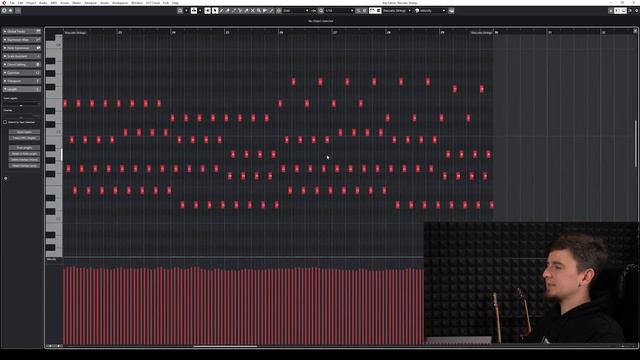This screenshot has height=360, width=640.
Task: Open inspector setup gear below Length buttons
Action: [x=6, y=178]
